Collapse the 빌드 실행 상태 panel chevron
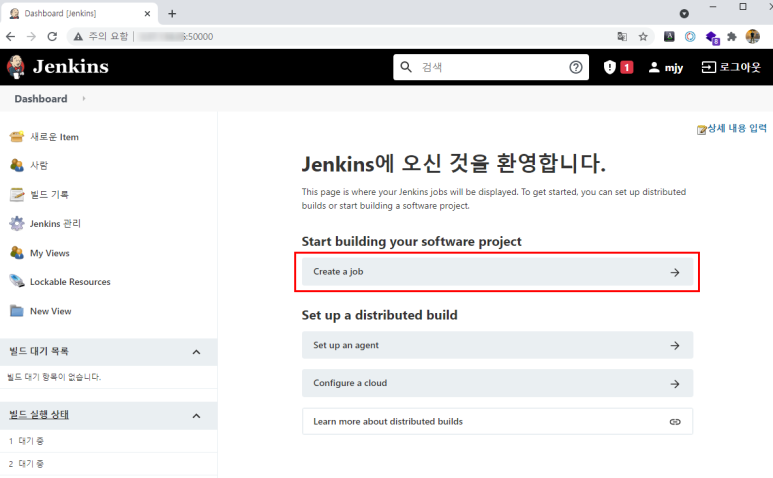 click(196, 416)
